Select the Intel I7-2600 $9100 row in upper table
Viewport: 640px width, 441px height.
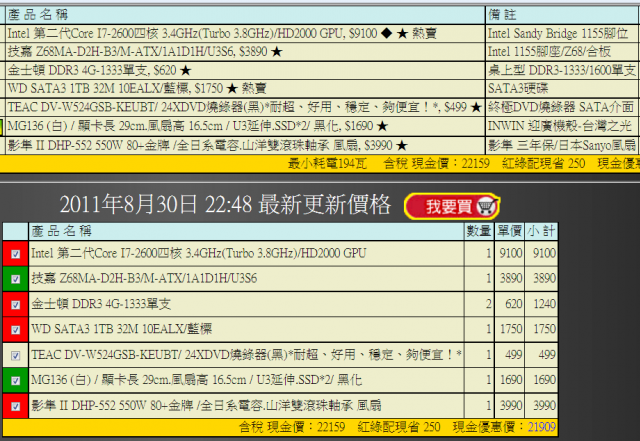(x=245, y=33)
